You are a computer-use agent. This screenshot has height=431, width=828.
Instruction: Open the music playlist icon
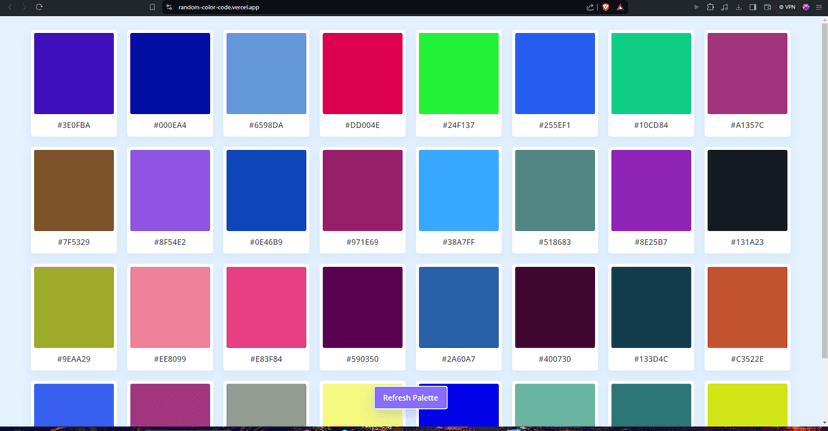[725, 7]
